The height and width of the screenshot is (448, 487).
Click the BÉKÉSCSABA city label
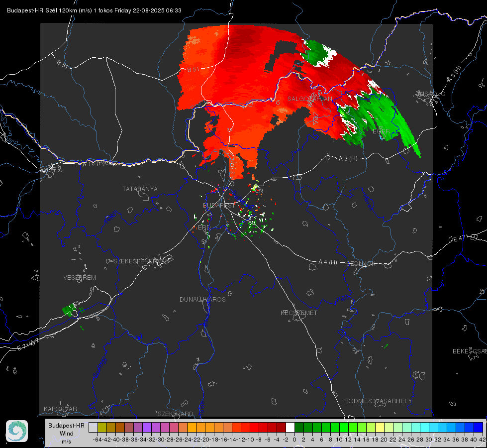470,351
